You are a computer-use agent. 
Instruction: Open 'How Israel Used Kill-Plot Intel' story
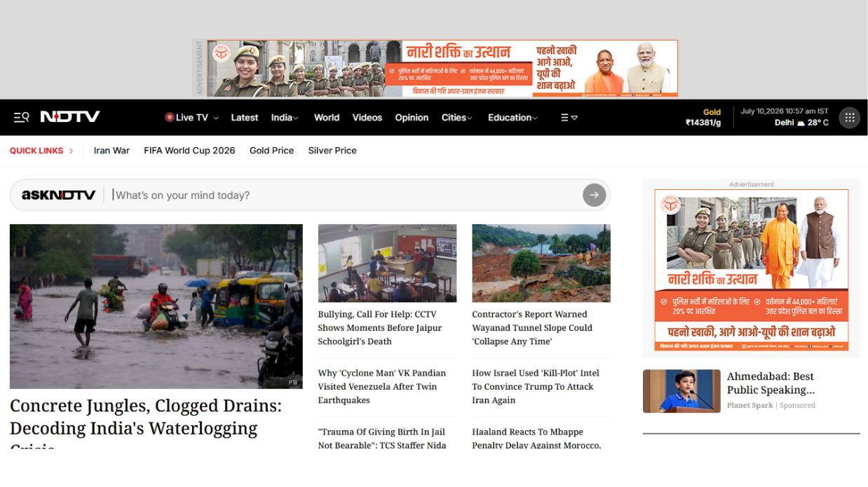click(x=536, y=387)
